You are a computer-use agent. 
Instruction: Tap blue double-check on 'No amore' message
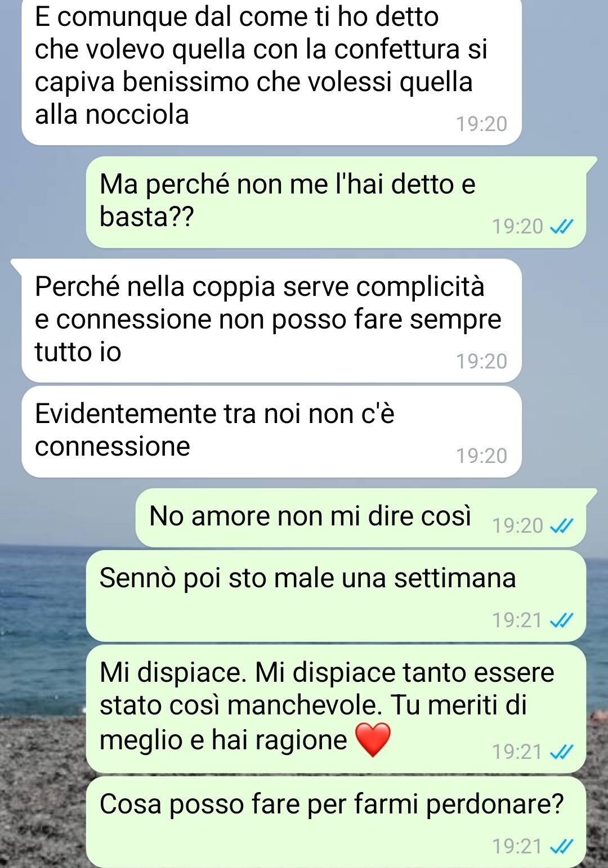point(561,526)
